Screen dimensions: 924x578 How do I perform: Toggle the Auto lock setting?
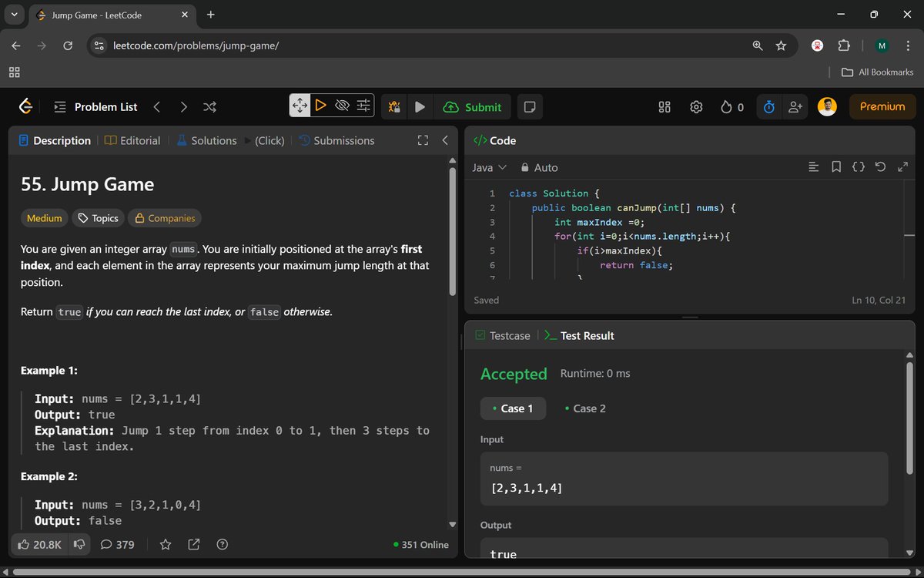[539, 167]
